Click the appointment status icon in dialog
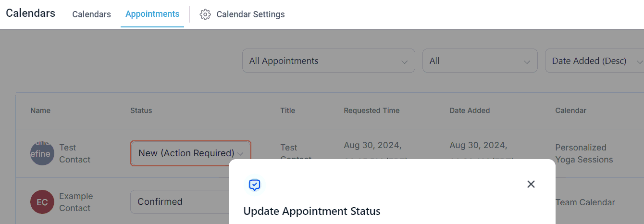This screenshot has height=224, width=644. click(255, 185)
